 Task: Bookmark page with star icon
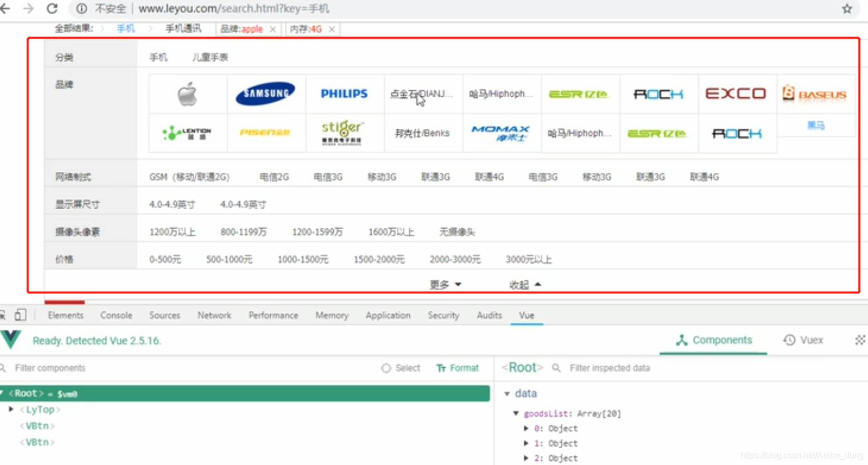847,8
